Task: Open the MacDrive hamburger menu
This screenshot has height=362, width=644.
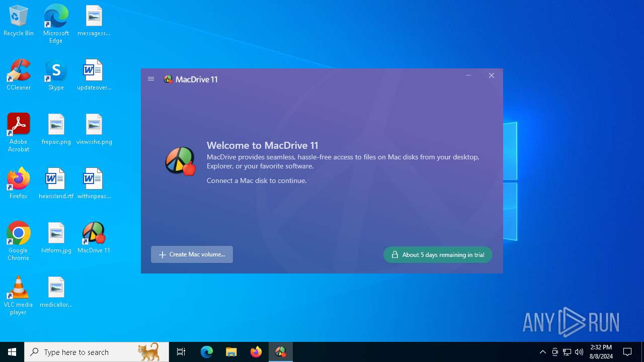Action: 151,79
